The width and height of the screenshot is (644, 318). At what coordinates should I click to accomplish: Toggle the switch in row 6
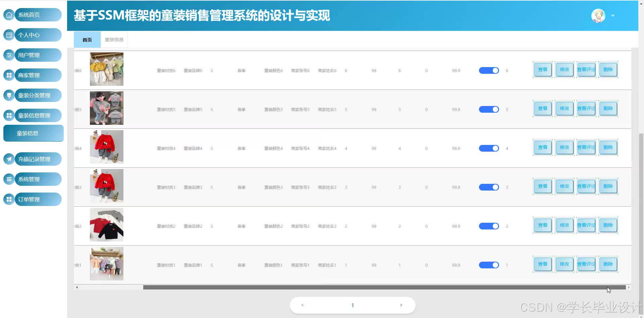click(x=489, y=70)
